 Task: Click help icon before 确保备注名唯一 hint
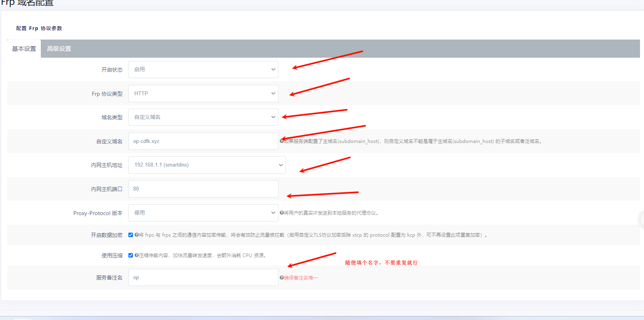[x=282, y=278]
